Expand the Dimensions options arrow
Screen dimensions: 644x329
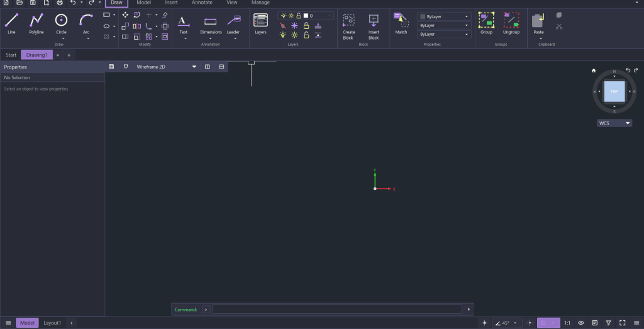[211, 38]
